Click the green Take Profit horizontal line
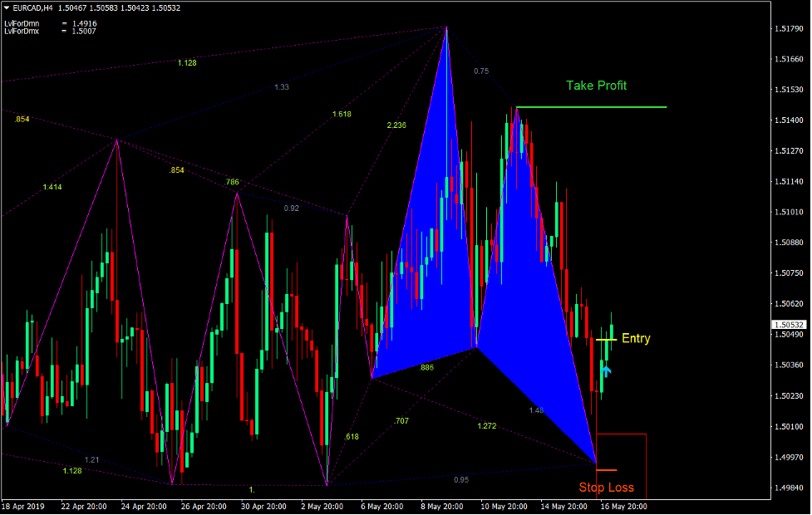Screen dimensions: 812x515 click(x=590, y=106)
